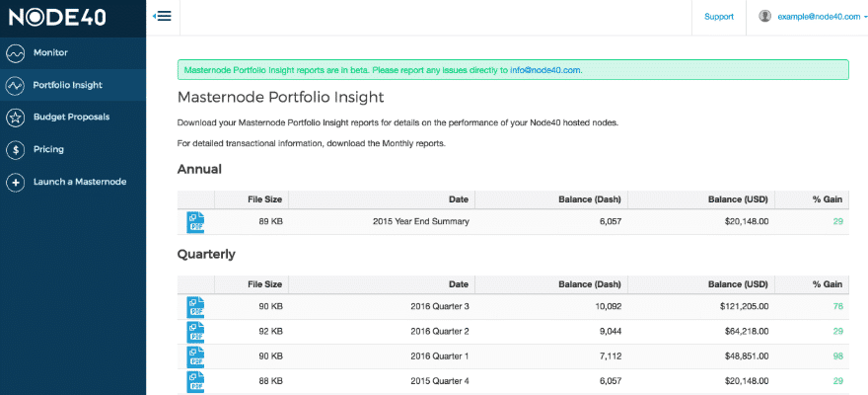Select the Pricing menu item
Viewport: 868px width, 395px height.
click(48, 150)
